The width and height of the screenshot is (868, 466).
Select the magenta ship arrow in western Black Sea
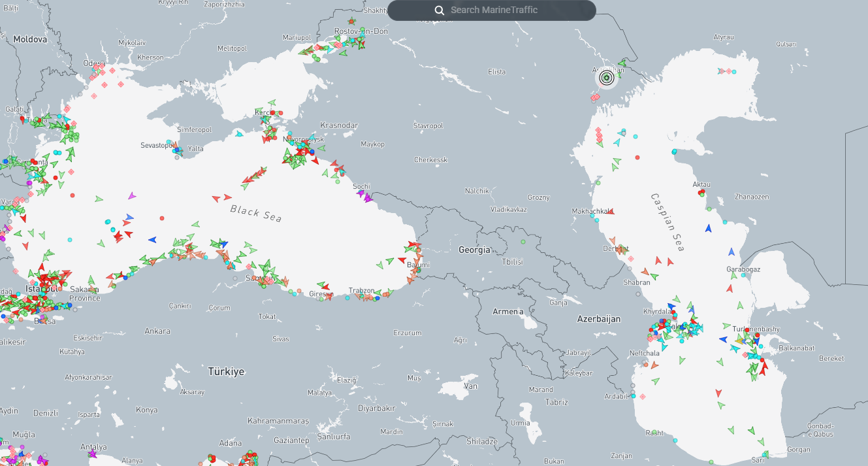tap(132, 195)
